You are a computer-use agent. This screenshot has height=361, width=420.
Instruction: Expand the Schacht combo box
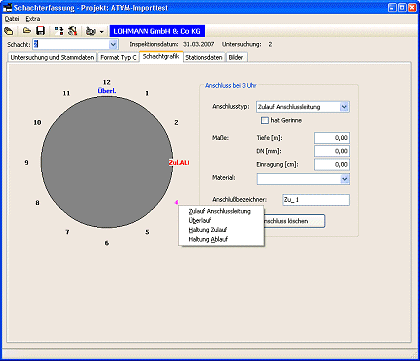pyautogui.click(x=113, y=44)
